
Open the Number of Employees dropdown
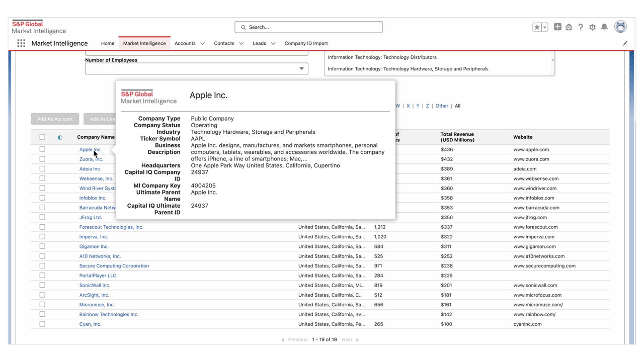click(x=197, y=69)
